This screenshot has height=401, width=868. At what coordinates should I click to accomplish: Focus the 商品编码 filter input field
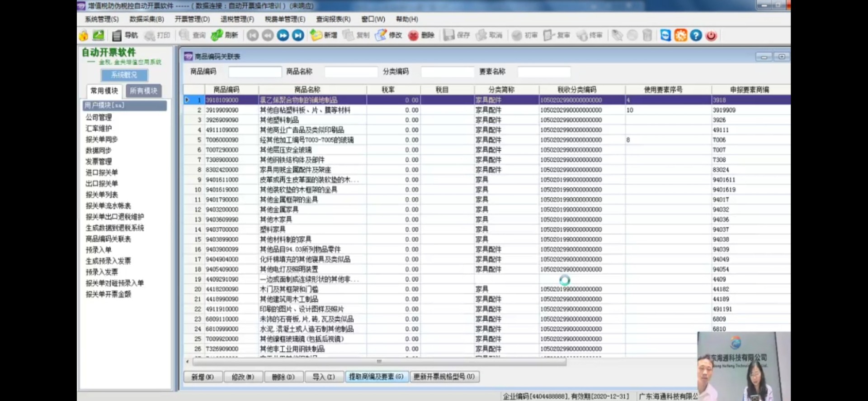pyautogui.click(x=255, y=72)
